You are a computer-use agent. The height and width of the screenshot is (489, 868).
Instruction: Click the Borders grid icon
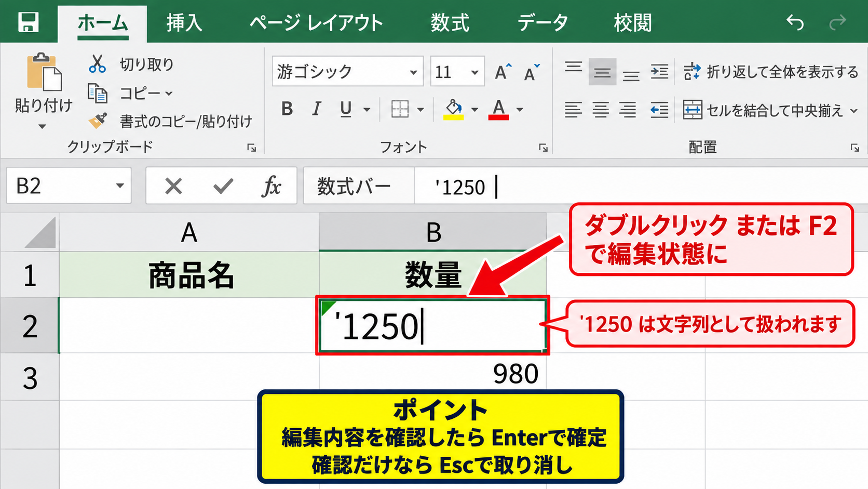[x=400, y=109]
